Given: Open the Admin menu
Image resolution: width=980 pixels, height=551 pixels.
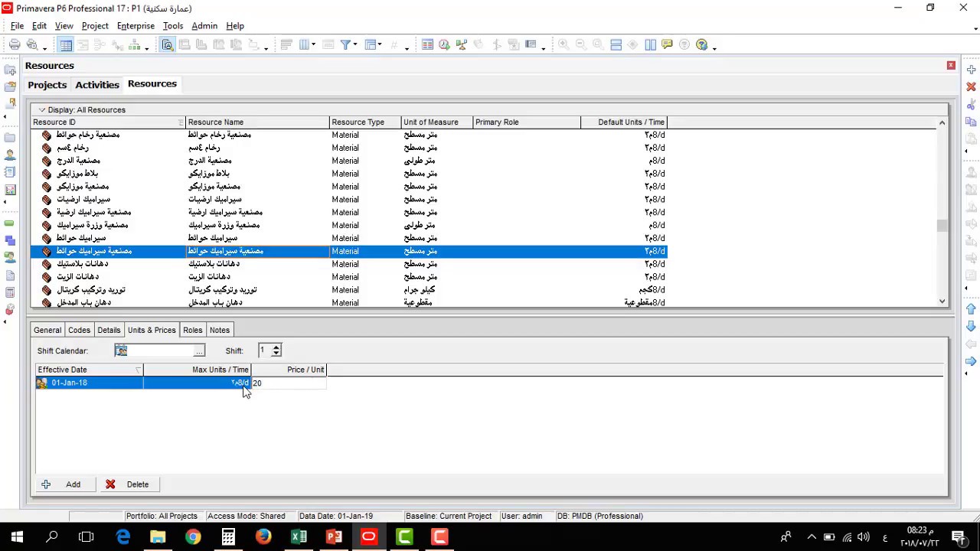Looking at the screenshot, I should click(204, 26).
